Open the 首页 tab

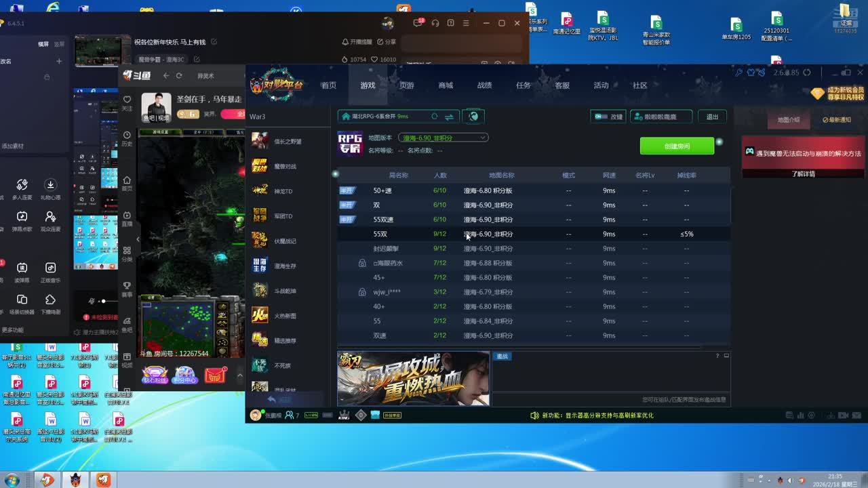(x=329, y=85)
